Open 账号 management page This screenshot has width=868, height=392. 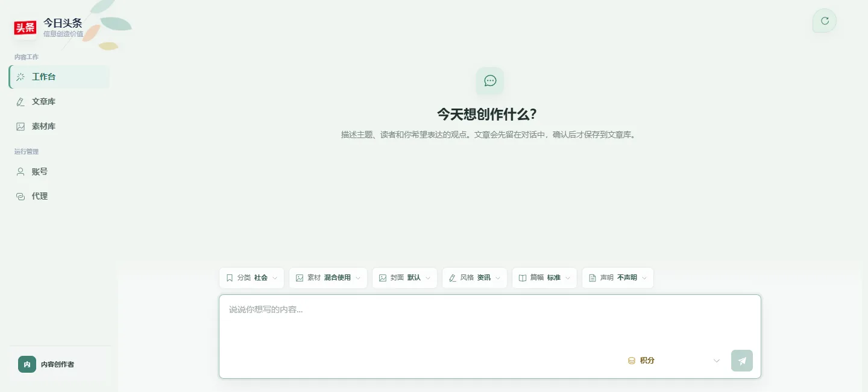tap(59, 171)
